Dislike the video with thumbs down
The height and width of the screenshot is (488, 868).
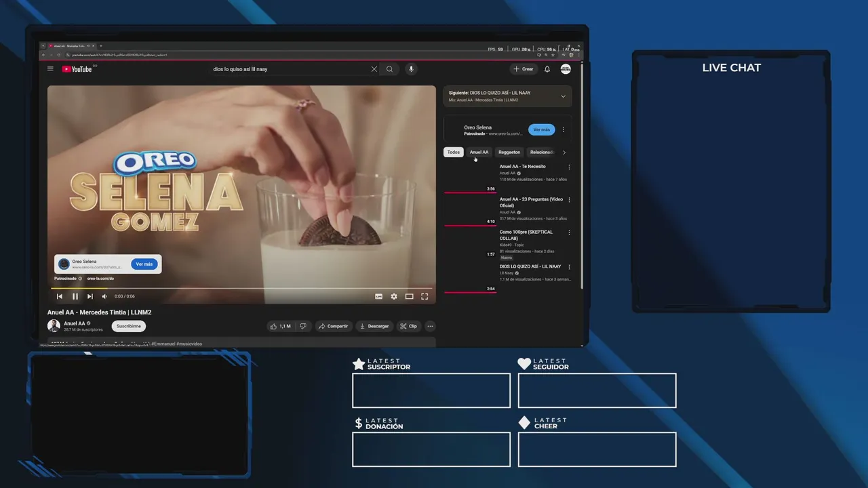(x=303, y=326)
